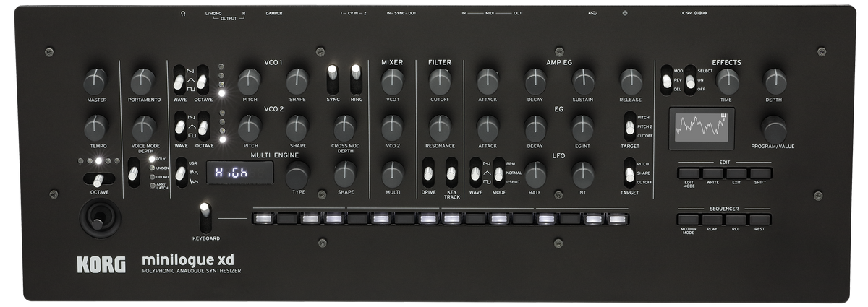Flip the EG TARGET switch beside EG INT
The image size is (868, 307).
click(629, 126)
